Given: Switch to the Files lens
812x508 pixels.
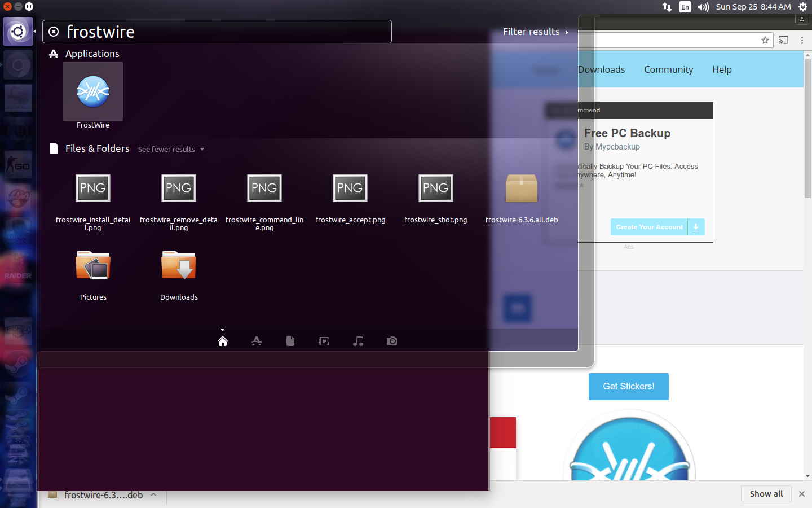Looking at the screenshot, I should pyautogui.click(x=290, y=341).
